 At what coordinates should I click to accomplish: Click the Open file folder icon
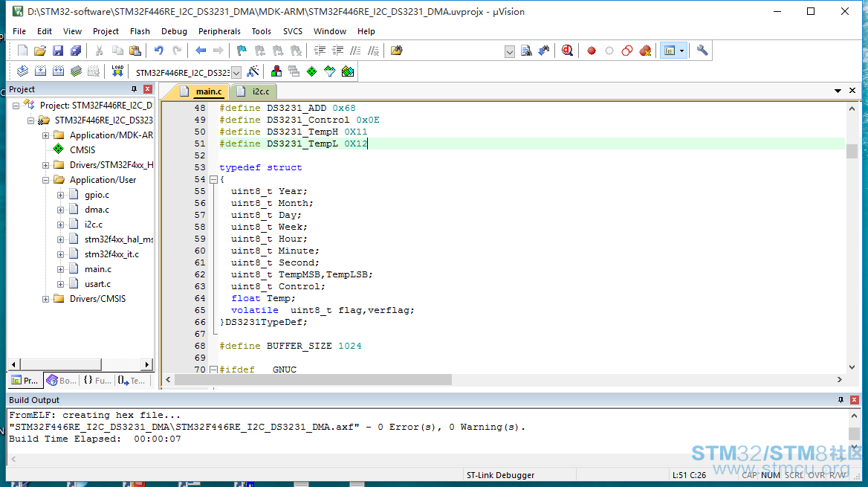coord(40,51)
